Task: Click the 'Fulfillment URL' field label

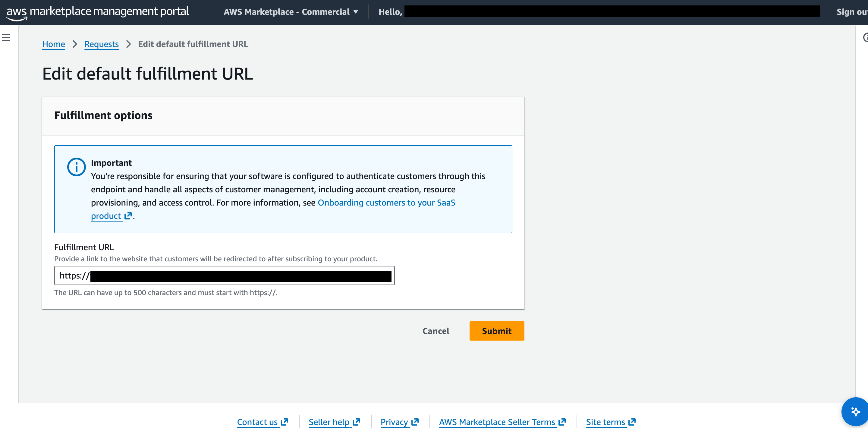Action: tap(84, 247)
